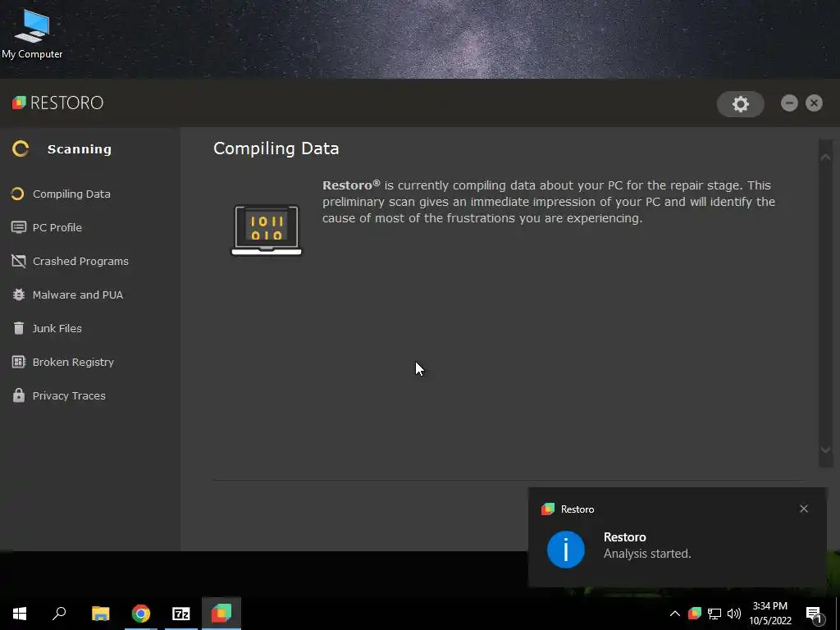Viewport: 840px width, 630px height.
Task: Click the Broken Registry icon
Action: 18,362
